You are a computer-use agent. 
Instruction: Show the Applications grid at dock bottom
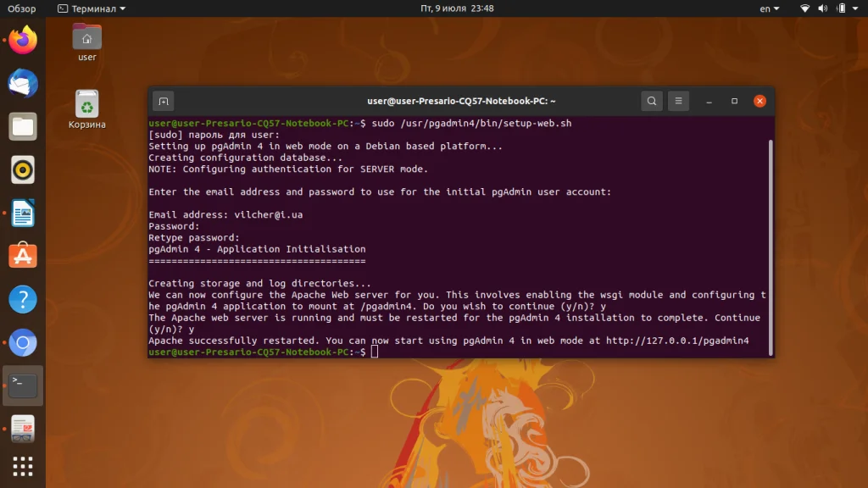click(x=22, y=466)
